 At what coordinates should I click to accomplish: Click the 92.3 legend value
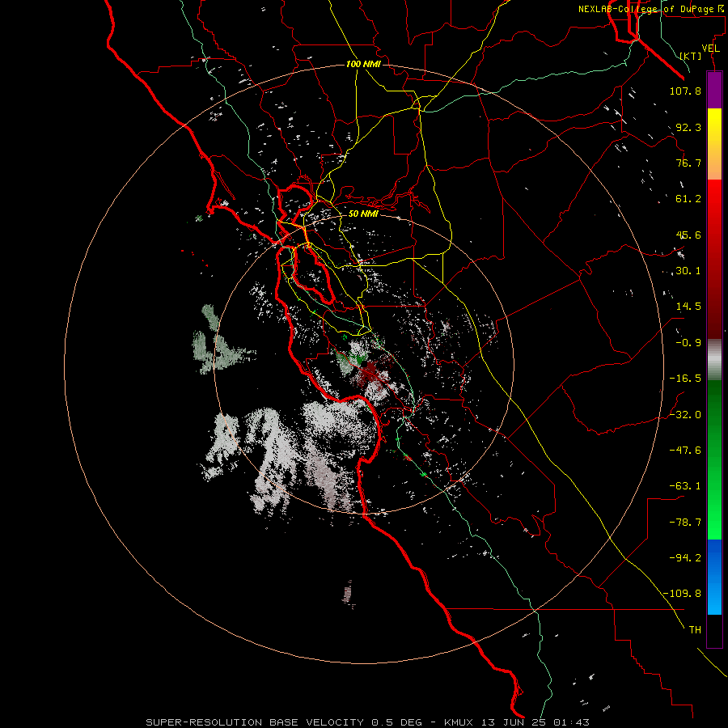(x=688, y=127)
